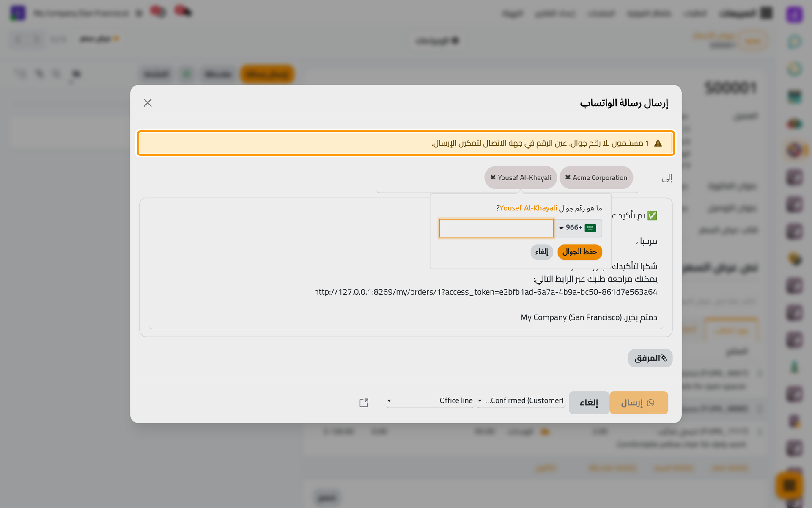The width and height of the screenshot is (812, 508).
Task: Click the Saudi flag icon in country selector
Action: [x=590, y=228]
